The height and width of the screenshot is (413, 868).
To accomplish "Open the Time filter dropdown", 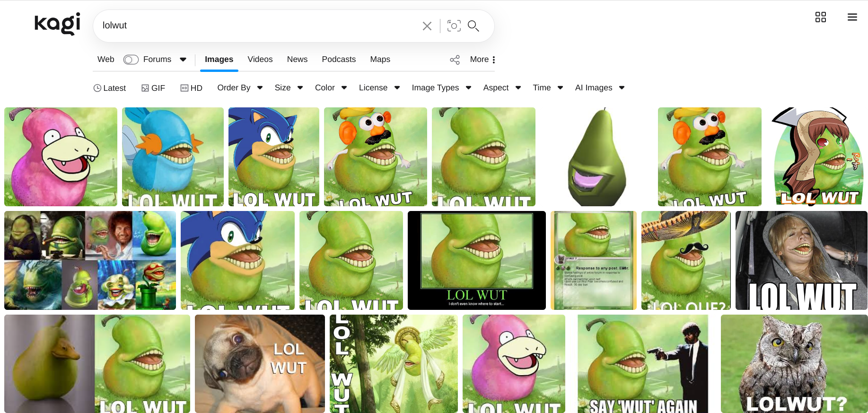I will pos(548,88).
